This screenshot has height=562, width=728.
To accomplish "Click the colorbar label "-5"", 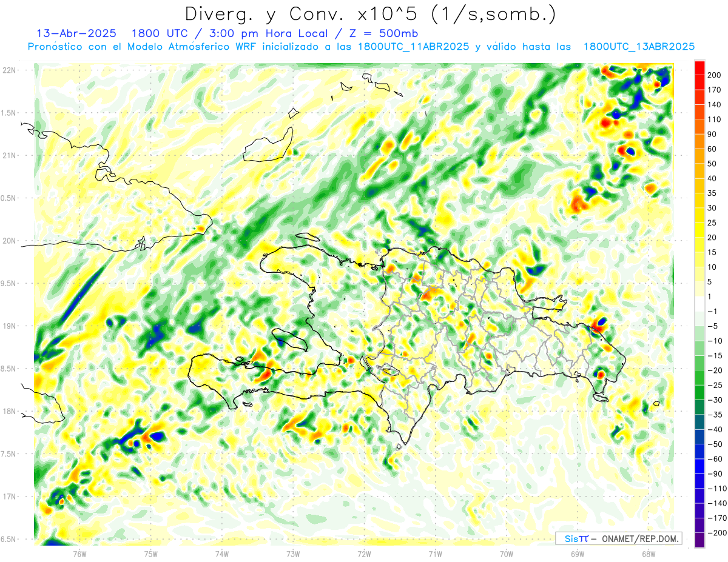I will [714, 326].
